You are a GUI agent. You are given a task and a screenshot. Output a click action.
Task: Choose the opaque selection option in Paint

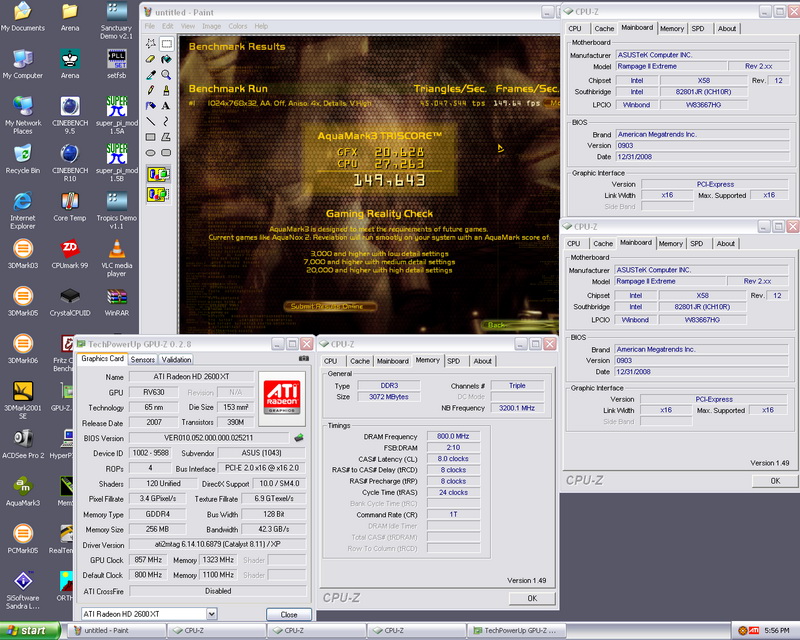[x=158, y=175]
